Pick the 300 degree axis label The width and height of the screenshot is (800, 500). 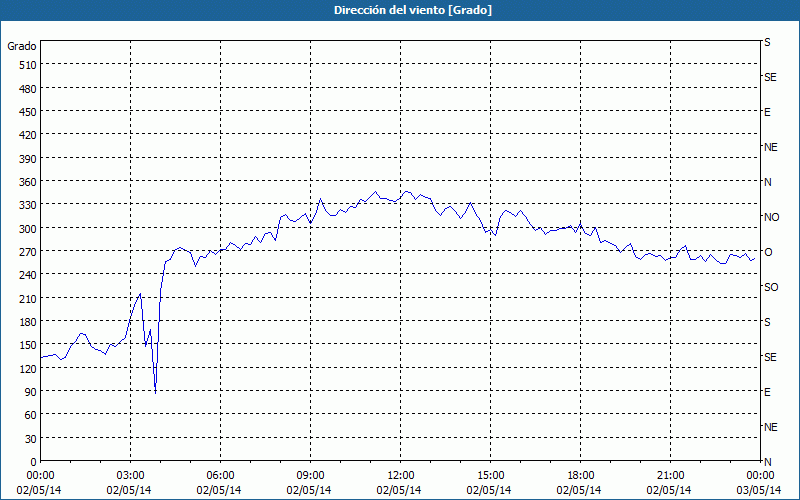[29, 229]
